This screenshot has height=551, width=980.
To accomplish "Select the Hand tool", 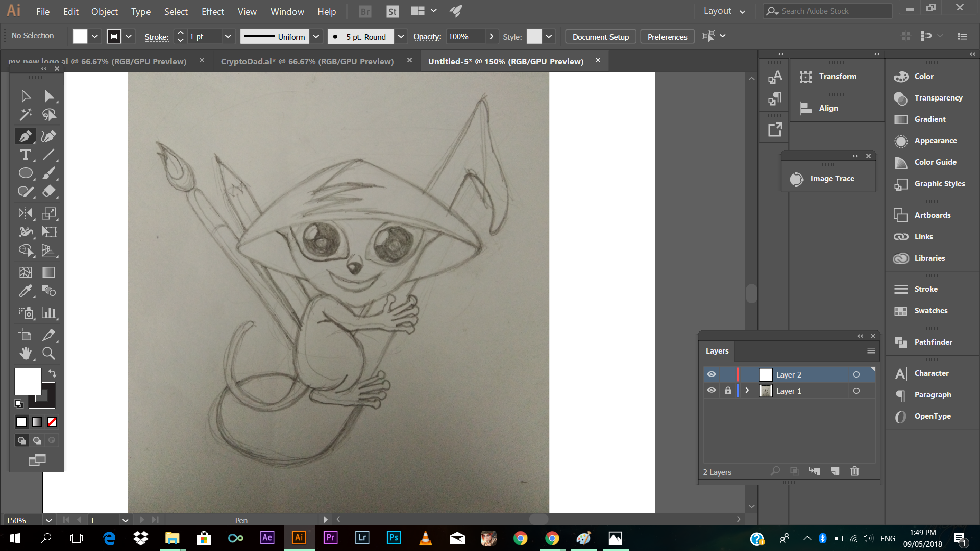I will 26,353.
